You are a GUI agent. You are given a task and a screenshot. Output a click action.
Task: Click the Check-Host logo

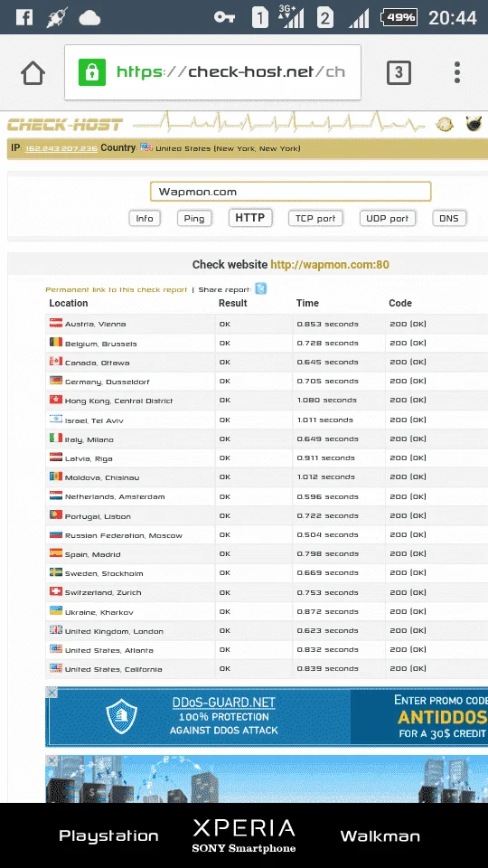(65, 125)
